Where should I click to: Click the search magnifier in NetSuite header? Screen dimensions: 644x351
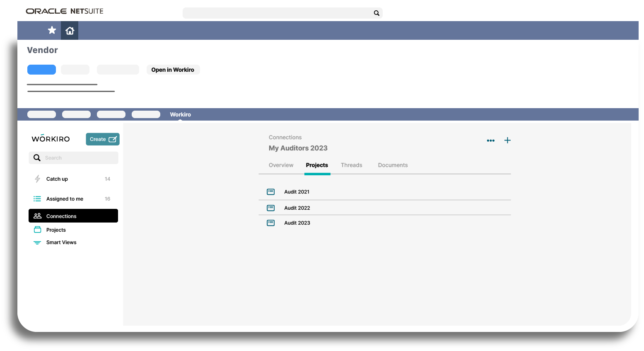pyautogui.click(x=376, y=13)
